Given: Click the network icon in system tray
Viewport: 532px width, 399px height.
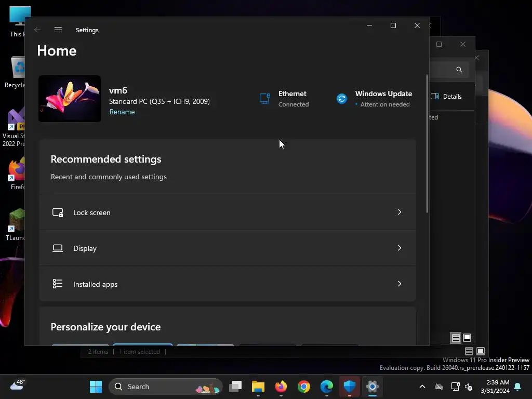Looking at the screenshot, I should (x=455, y=387).
